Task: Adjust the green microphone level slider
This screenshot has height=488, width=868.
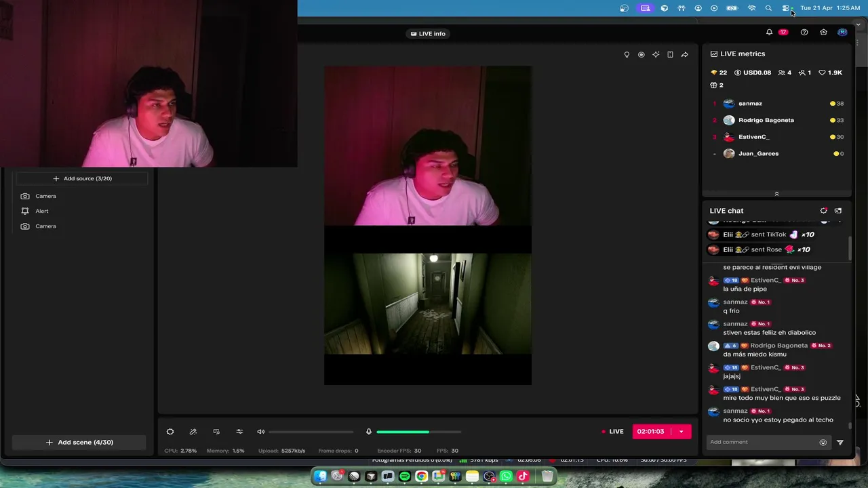Action: point(419,432)
